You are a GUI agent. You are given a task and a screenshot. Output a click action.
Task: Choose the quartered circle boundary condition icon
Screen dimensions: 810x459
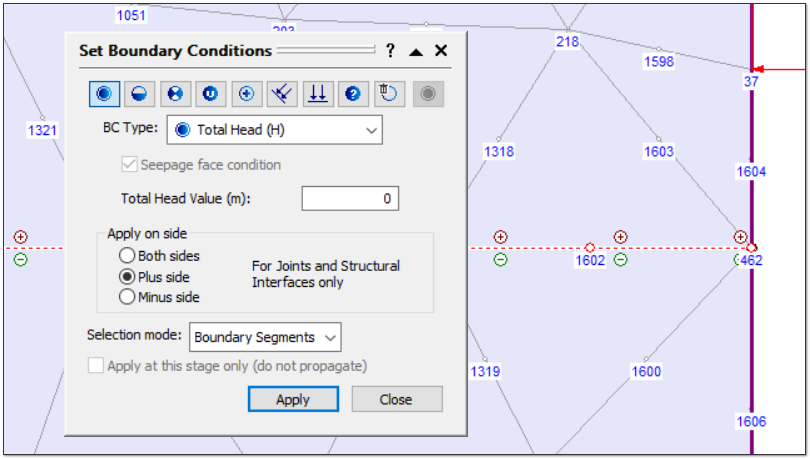[176, 94]
